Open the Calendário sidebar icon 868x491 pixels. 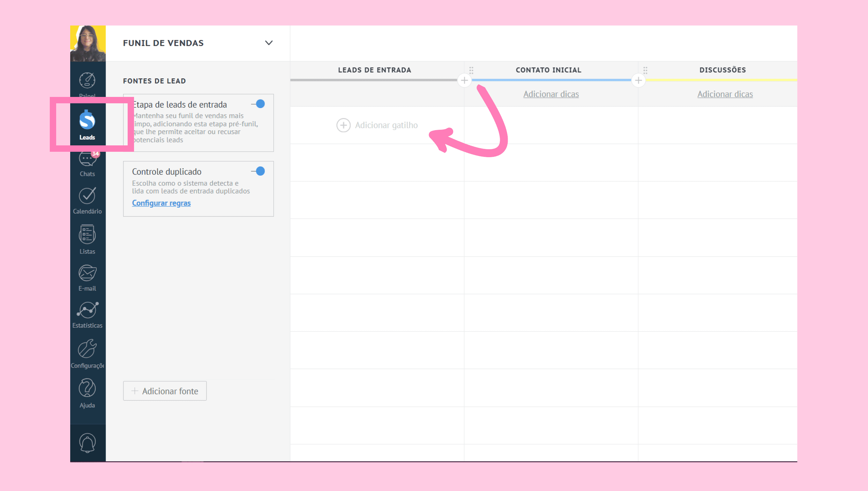[x=87, y=195]
